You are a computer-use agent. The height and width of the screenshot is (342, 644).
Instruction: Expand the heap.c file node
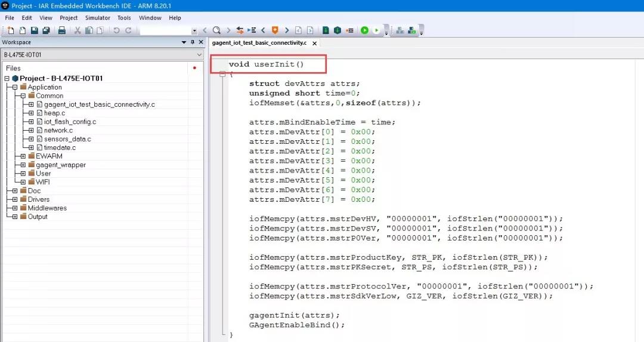tap(31, 113)
